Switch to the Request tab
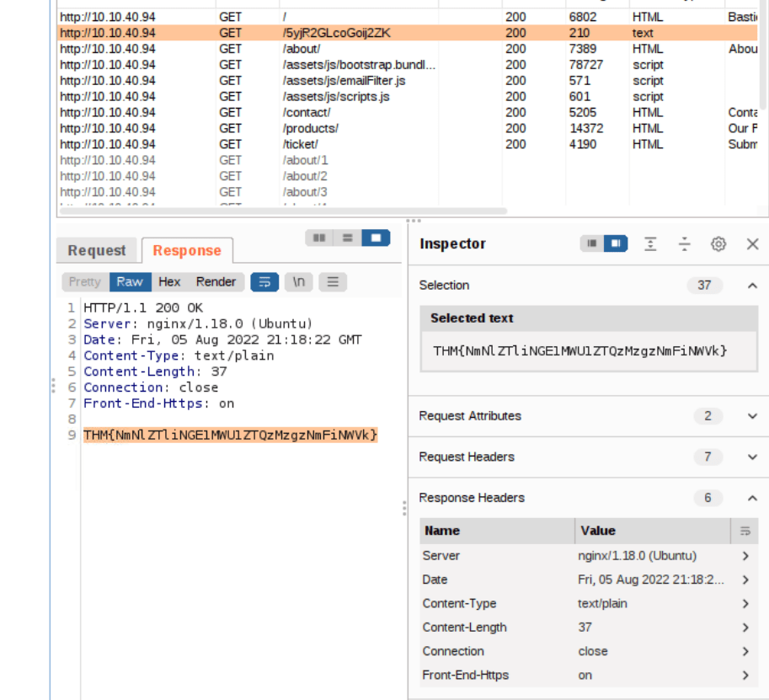The image size is (769, 700). coord(97,251)
